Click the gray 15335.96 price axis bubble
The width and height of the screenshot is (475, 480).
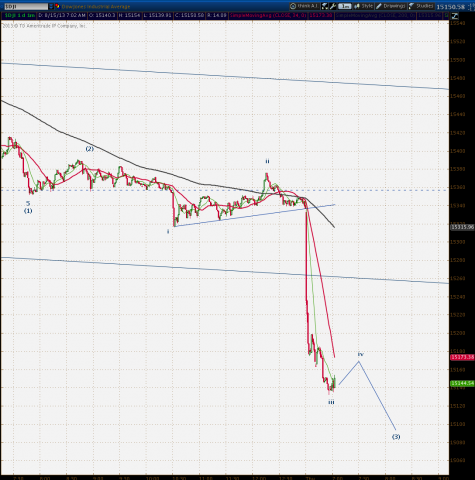click(462, 227)
